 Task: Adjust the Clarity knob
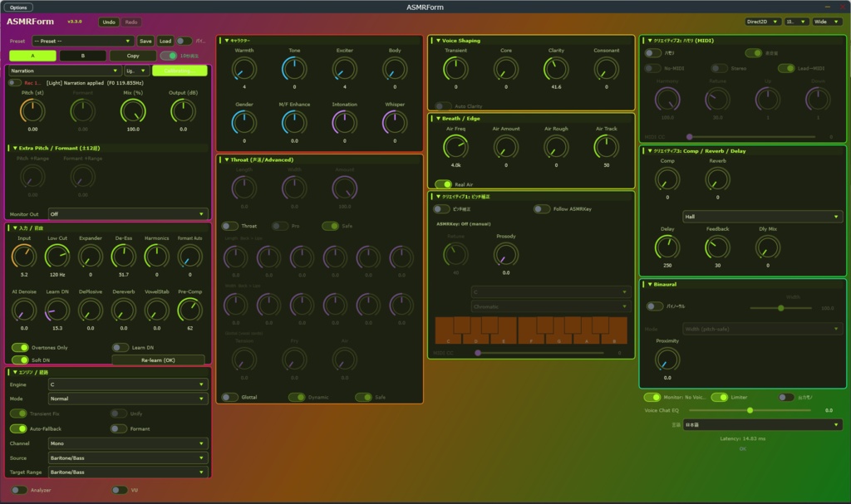click(x=556, y=69)
